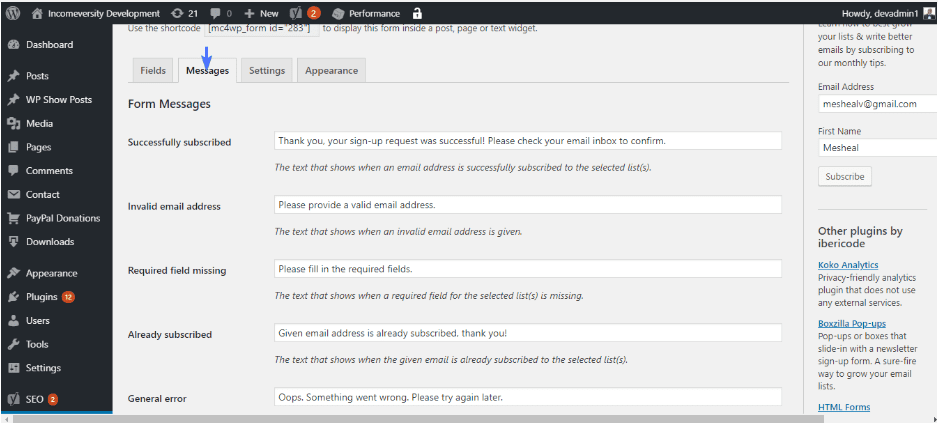The image size is (938, 423).
Task: Click the Email Address input field
Action: [878, 104]
